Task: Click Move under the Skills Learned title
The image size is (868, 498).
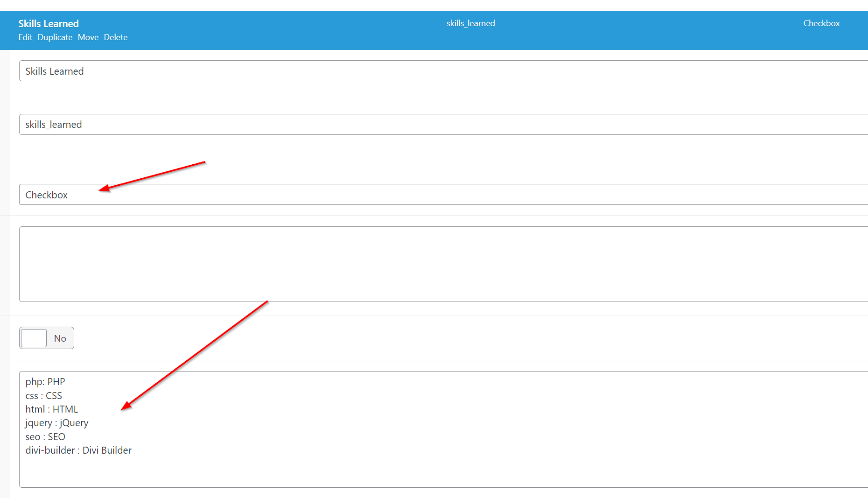Action: click(88, 37)
